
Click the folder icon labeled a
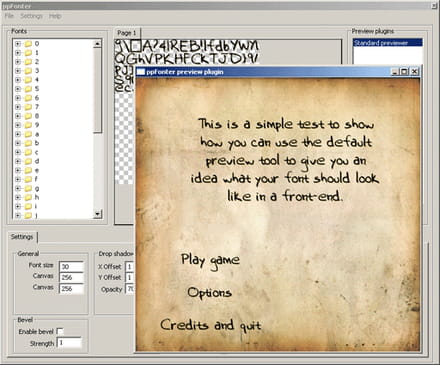28,134
